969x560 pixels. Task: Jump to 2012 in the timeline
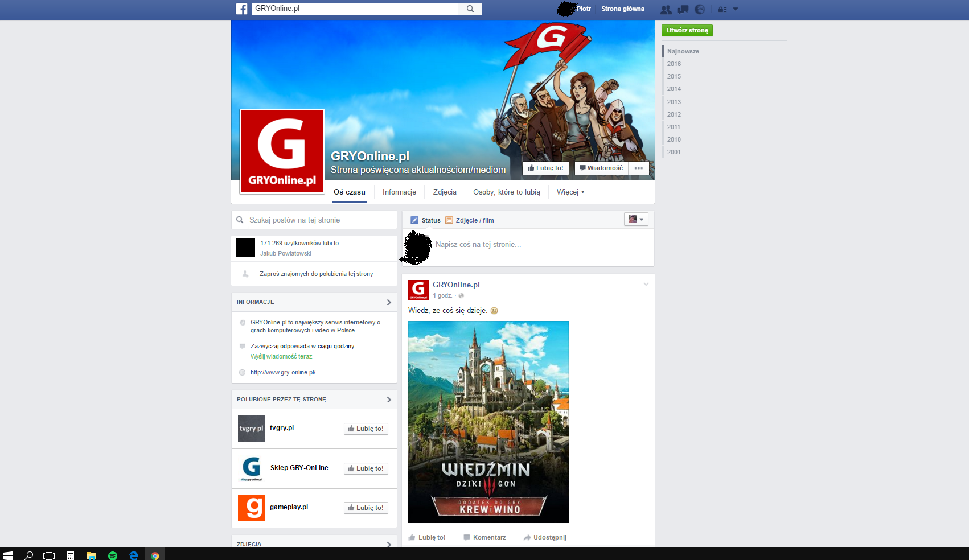tap(674, 114)
